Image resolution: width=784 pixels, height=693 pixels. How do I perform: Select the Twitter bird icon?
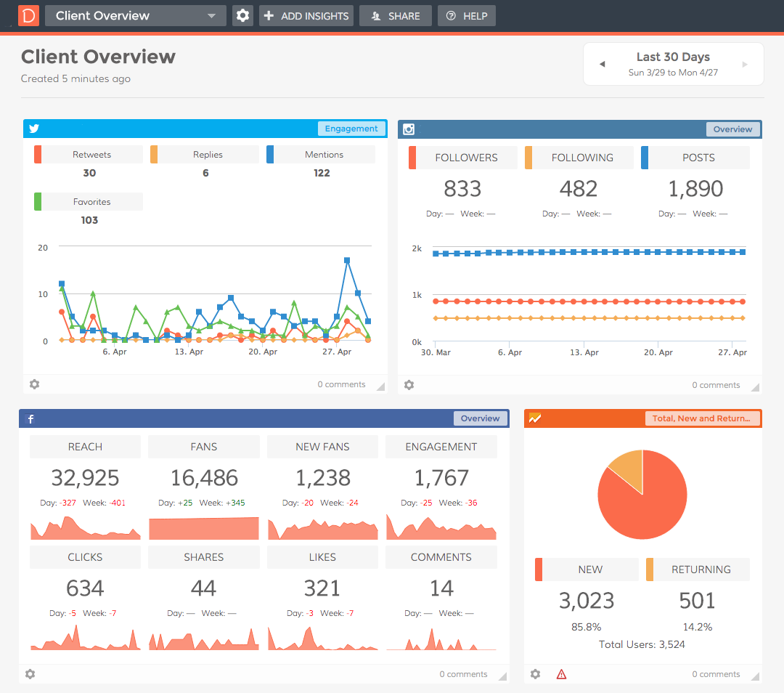coord(33,129)
